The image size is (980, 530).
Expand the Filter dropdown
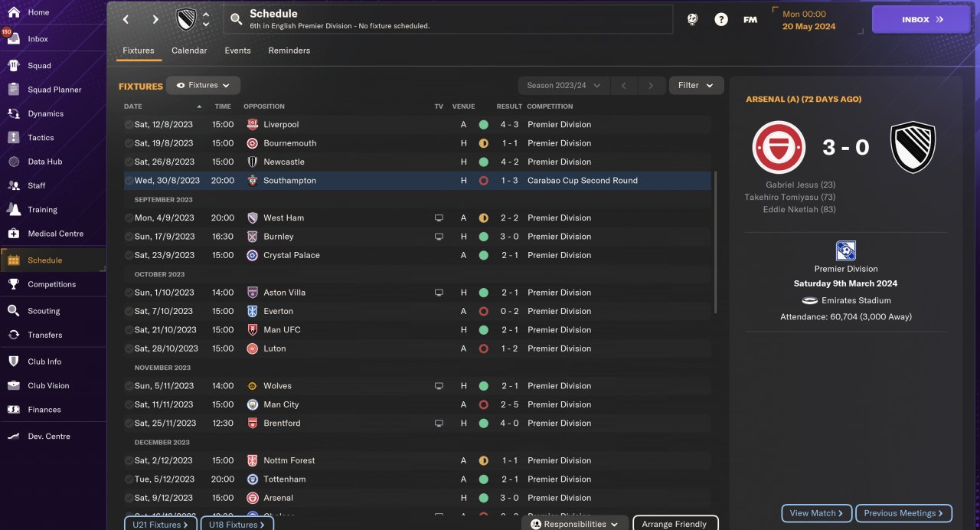(696, 85)
